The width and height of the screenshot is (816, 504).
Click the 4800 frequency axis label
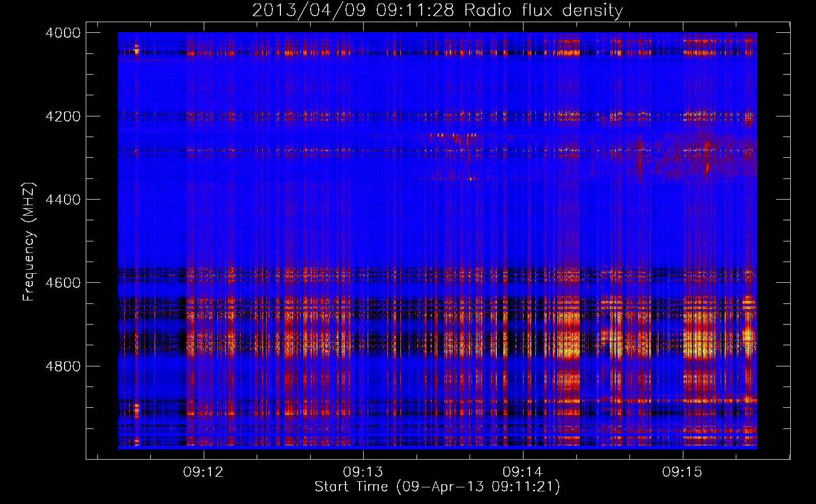(x=63, y=366)
